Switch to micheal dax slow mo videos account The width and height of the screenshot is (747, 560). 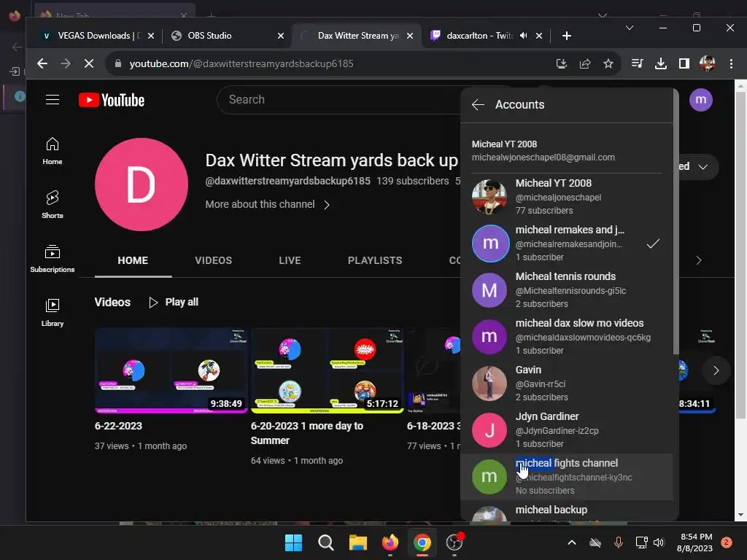567,337
